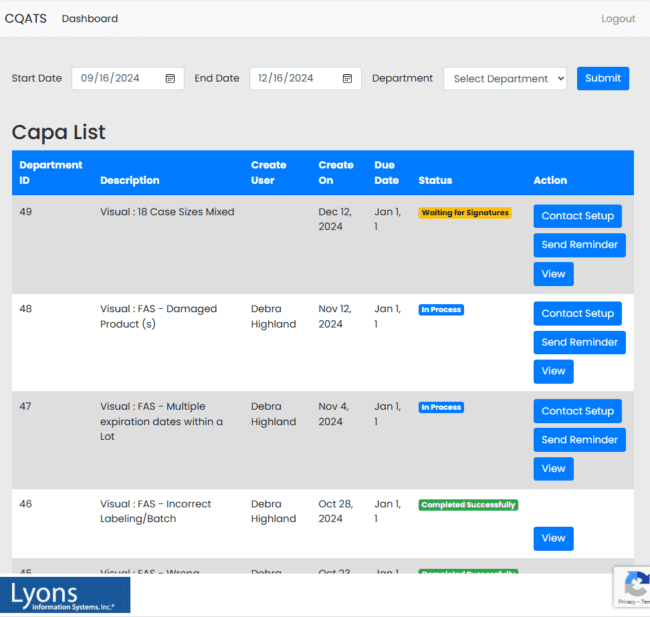View the 18 Case Sizes Mixed record
The image size is (650, 617).
coord(553,274)
